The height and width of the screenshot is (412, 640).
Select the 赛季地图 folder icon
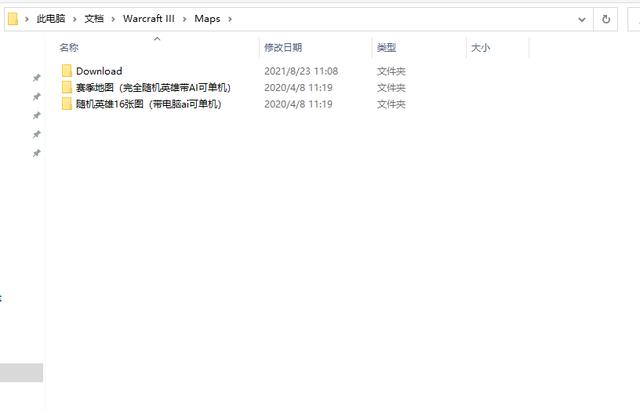point(67,87)
